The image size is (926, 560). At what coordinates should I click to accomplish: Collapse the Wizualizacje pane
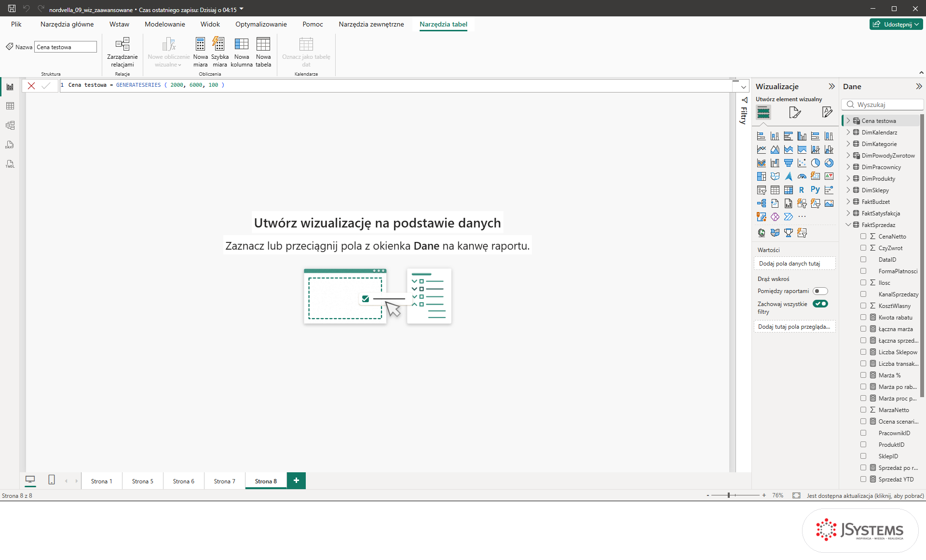pyautogui.click(x=831, y=86)
